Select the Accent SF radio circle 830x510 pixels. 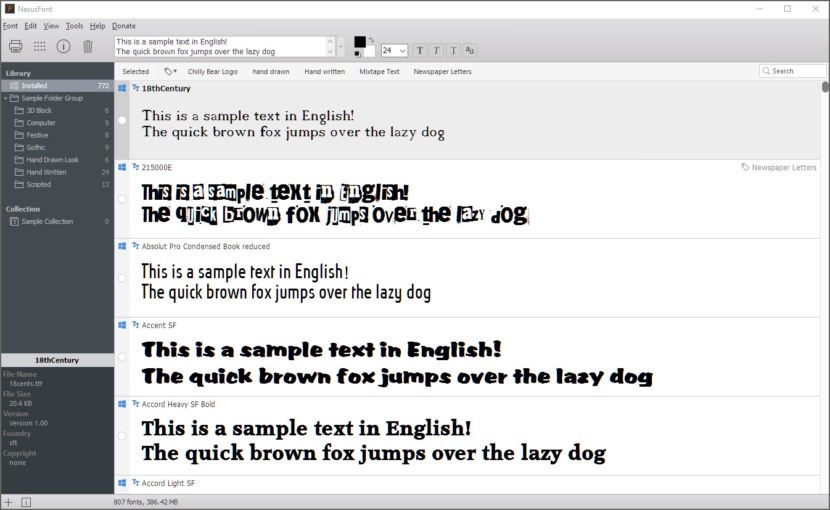[122, 357]
